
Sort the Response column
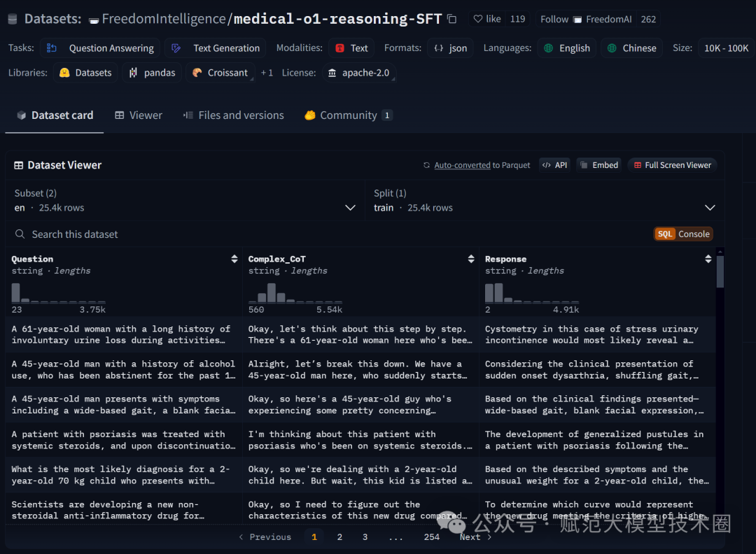click(708, 259)
